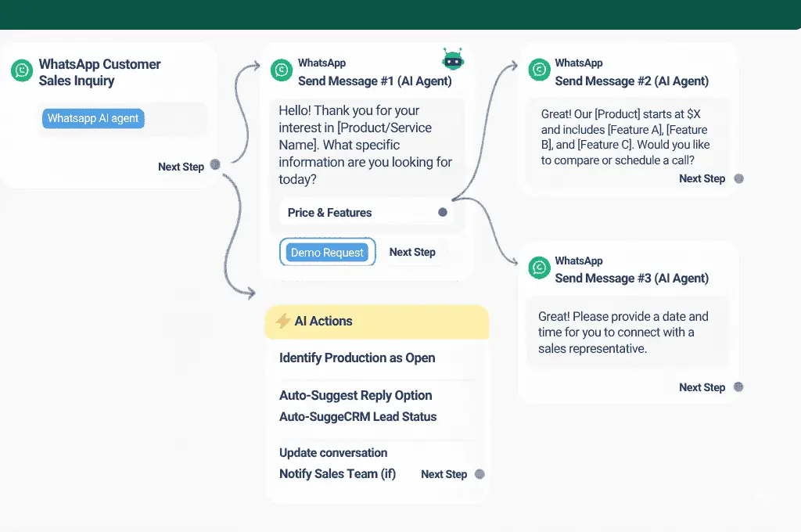Edit the Great! Our [Product] starts message
The width and height of the screenshot is (801, 532).
coord(625,137)
